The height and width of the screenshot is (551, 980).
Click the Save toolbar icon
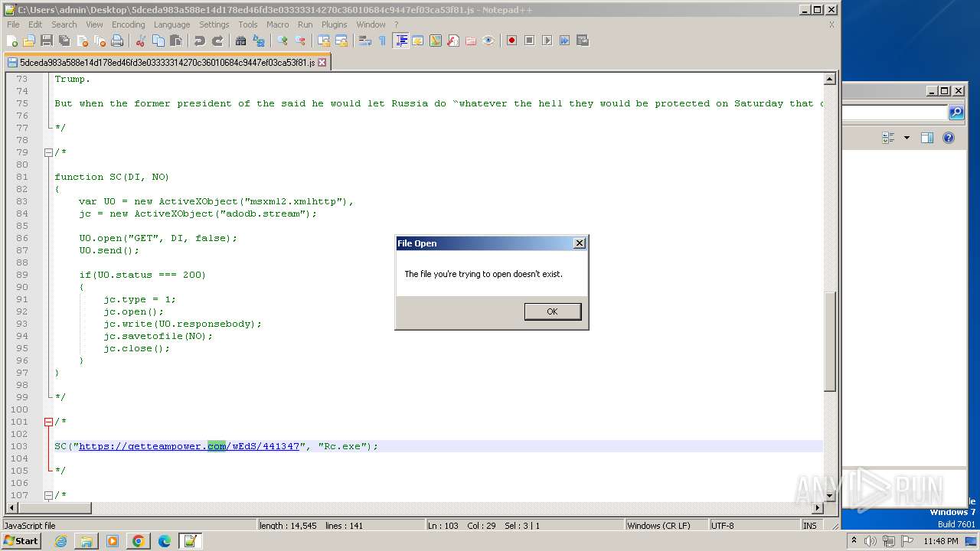tap(47, 41)
